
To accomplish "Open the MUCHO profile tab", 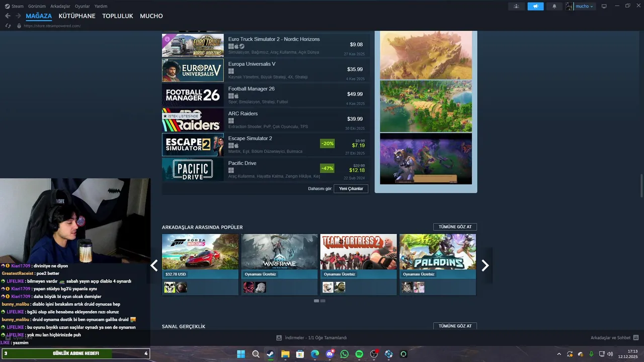I will point(151,16).
